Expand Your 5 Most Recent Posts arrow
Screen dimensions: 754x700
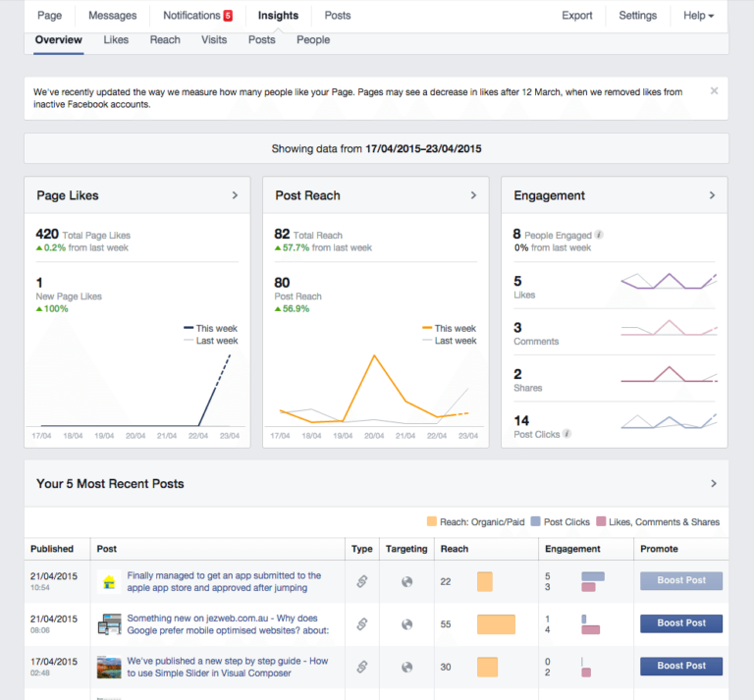click(x=714, y=483)
